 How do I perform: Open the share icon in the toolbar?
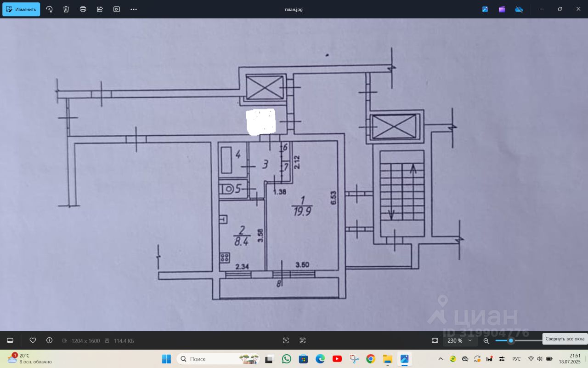coord(100,9)
